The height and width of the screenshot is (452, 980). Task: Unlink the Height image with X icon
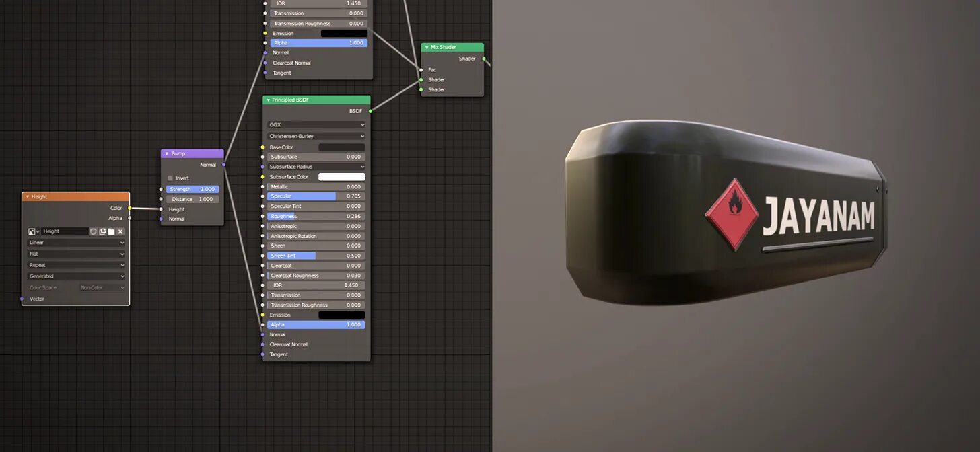click(x=120, y=231)
